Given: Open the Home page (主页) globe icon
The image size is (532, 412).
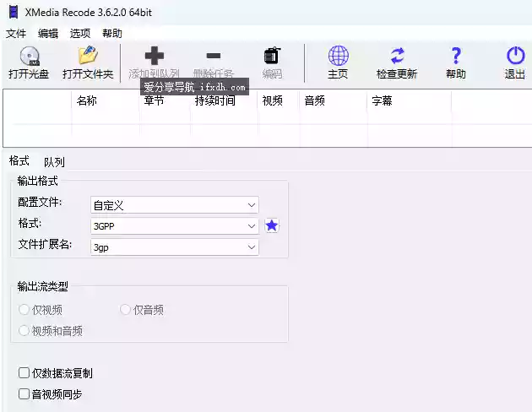Looking at the screenshot, I should [x=339, y=56].
